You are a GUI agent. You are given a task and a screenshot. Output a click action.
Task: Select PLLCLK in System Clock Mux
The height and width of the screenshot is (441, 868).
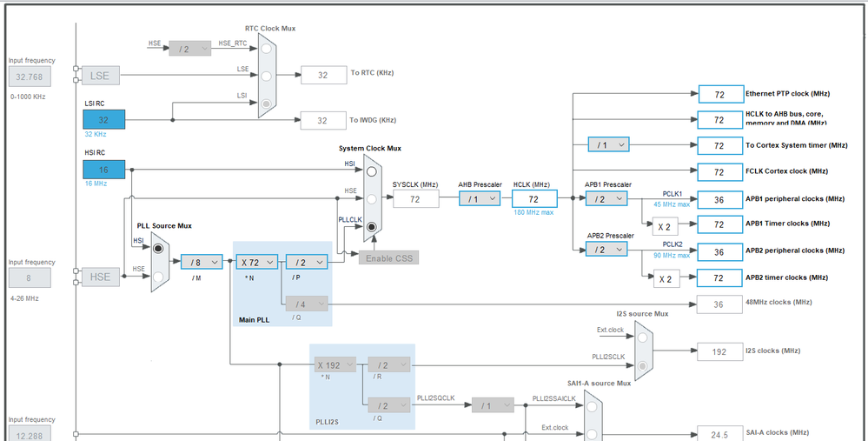[x=372, y=227]
